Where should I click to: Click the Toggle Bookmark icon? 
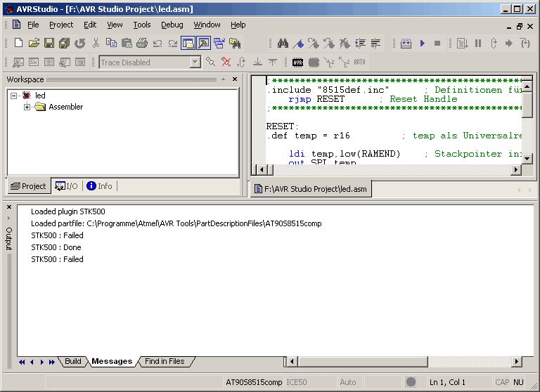[298, 44]
